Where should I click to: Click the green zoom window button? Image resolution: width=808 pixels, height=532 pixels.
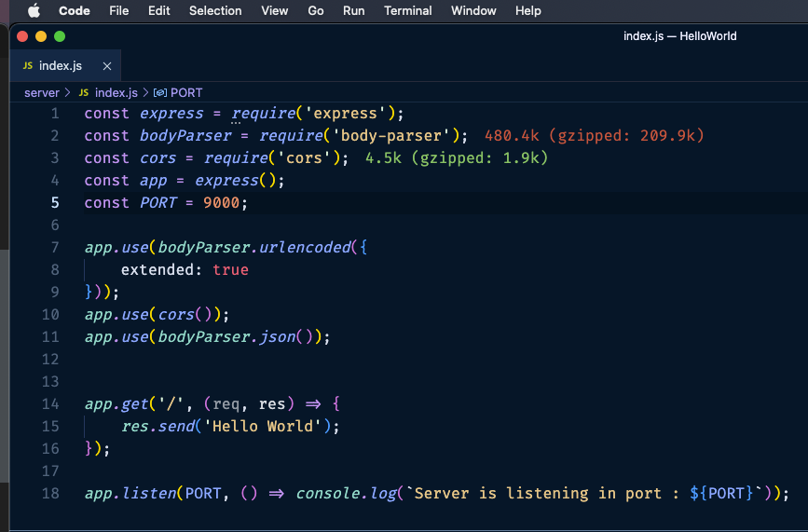60,36
